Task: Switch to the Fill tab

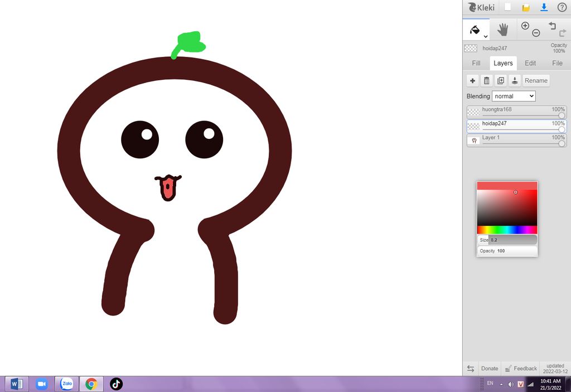Action: coord(476,63)
